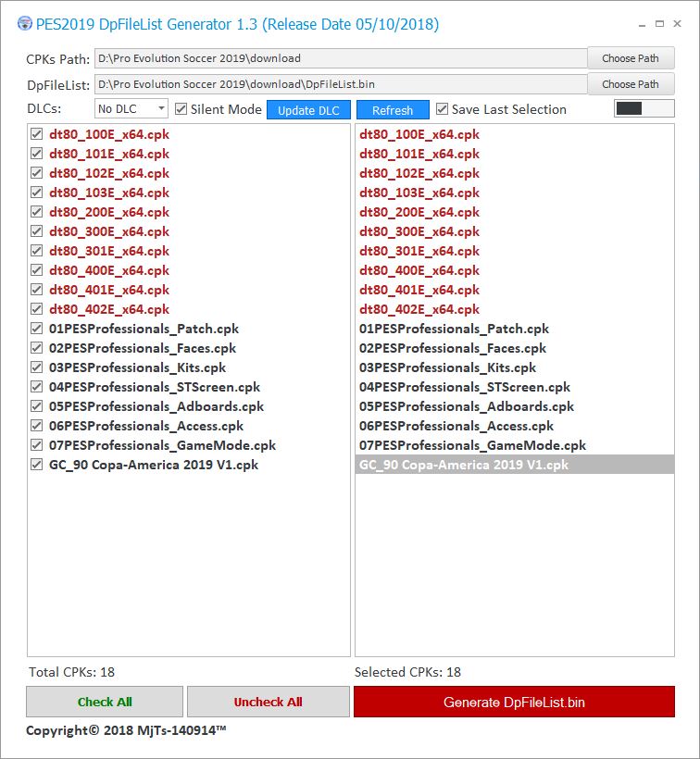Toggle Save Last Selection checkbox
Screen dimensions: 700x759
pos(442,109)
